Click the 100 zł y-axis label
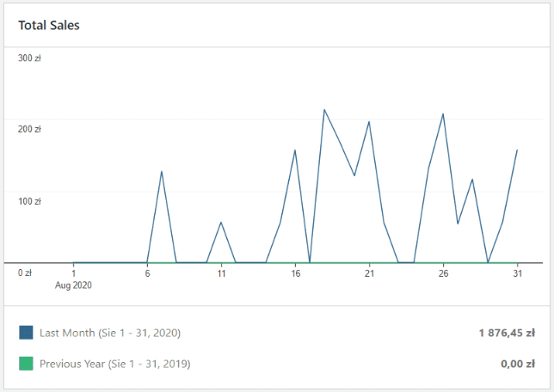The image size is (554, 392). (30, 201)
